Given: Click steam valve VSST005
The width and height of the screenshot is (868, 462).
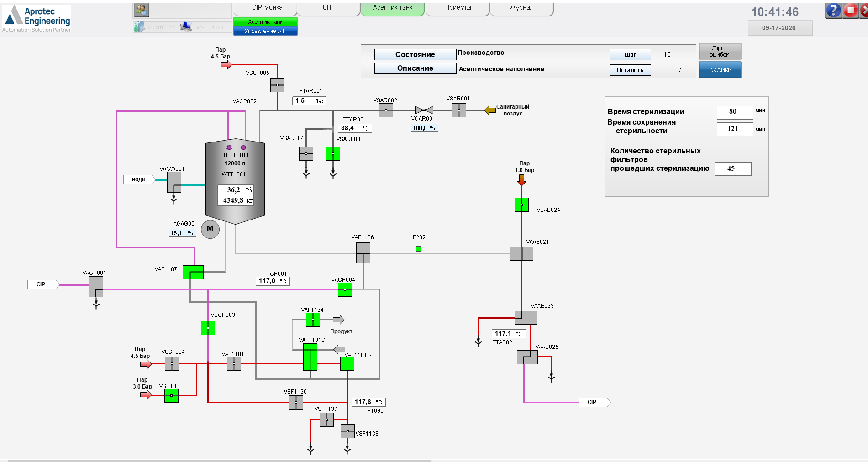Looking at the screenshot, I should (x=277, y=85).
